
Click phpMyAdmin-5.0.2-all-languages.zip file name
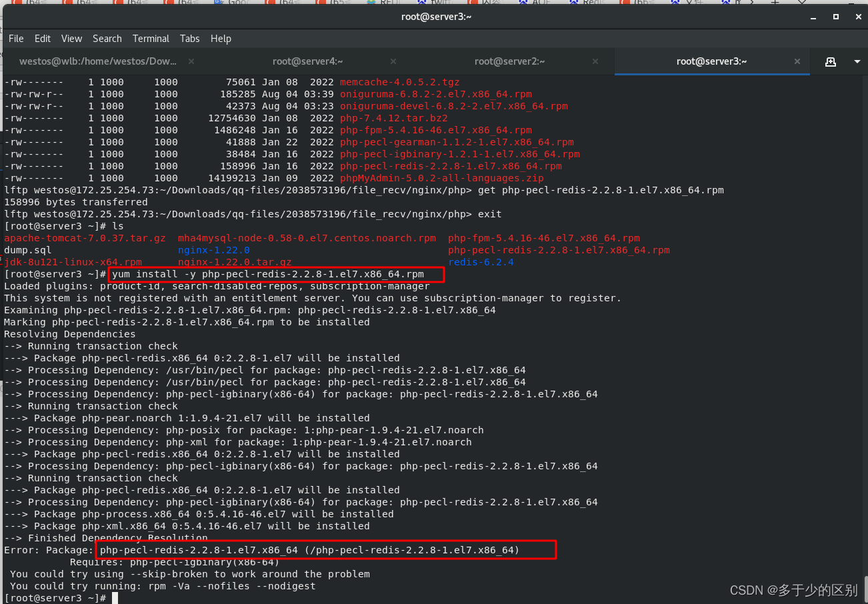(x=442, y=178)
